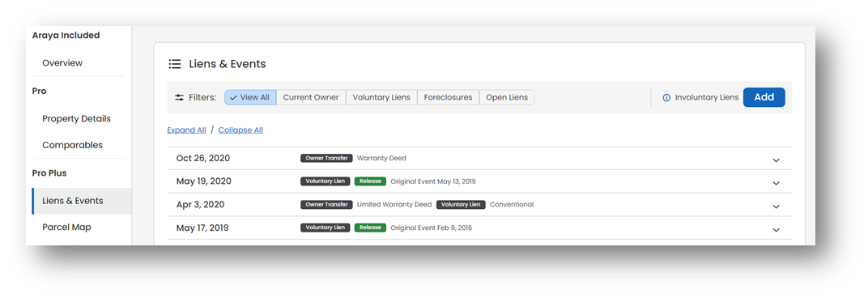Open Parcel Map in the sidebar

[66, 227]
